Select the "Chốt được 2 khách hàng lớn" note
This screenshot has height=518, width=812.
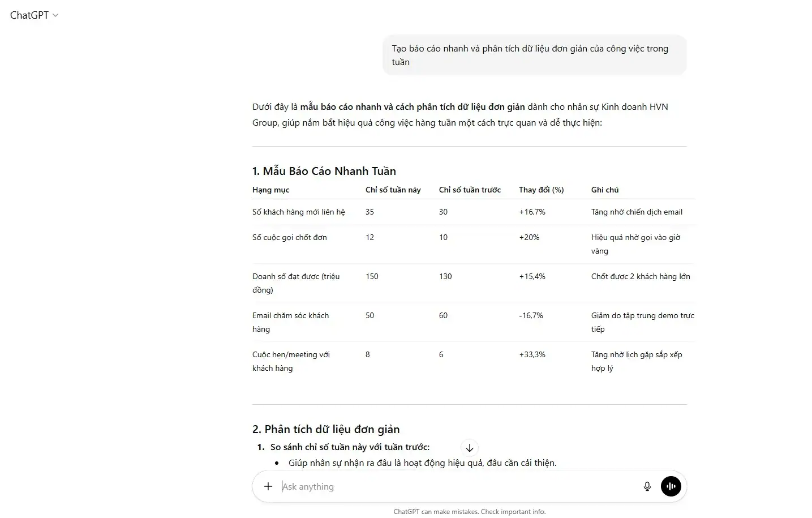pos(641,276)
